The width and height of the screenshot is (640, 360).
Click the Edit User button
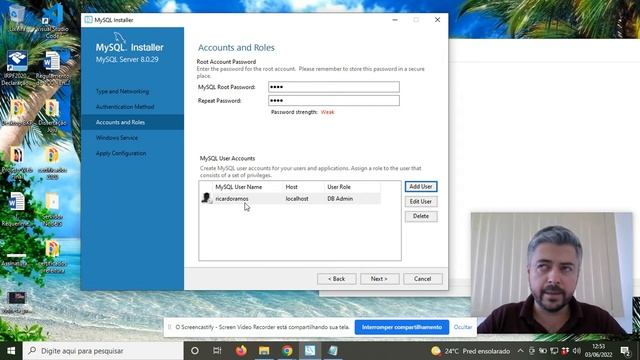tap(421, 202)
